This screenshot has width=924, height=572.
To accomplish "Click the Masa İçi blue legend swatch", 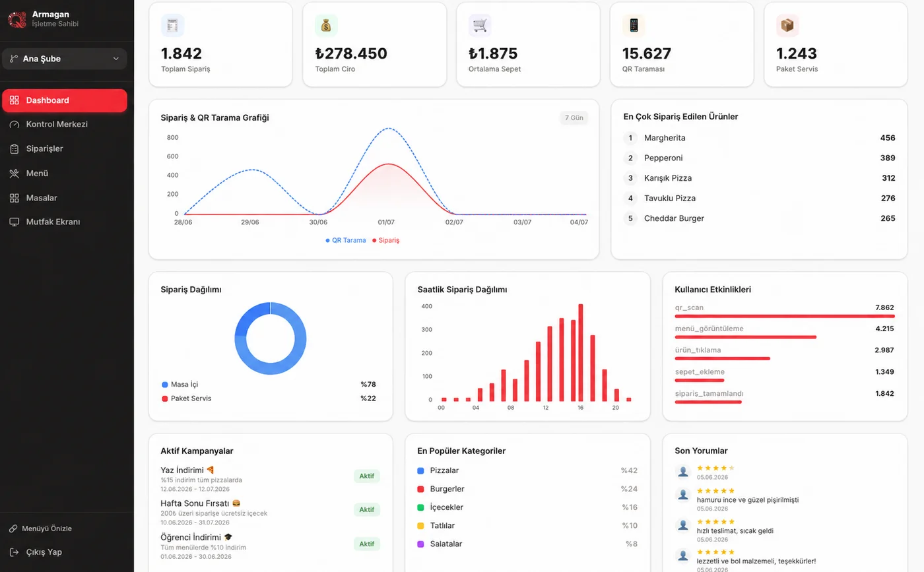I will click(165, 384).
